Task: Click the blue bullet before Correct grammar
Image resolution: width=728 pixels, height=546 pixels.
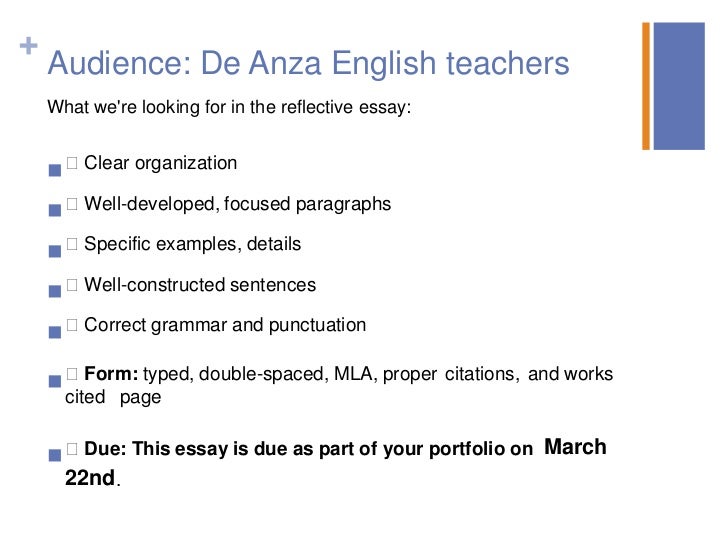Action: tap(53, 333)
